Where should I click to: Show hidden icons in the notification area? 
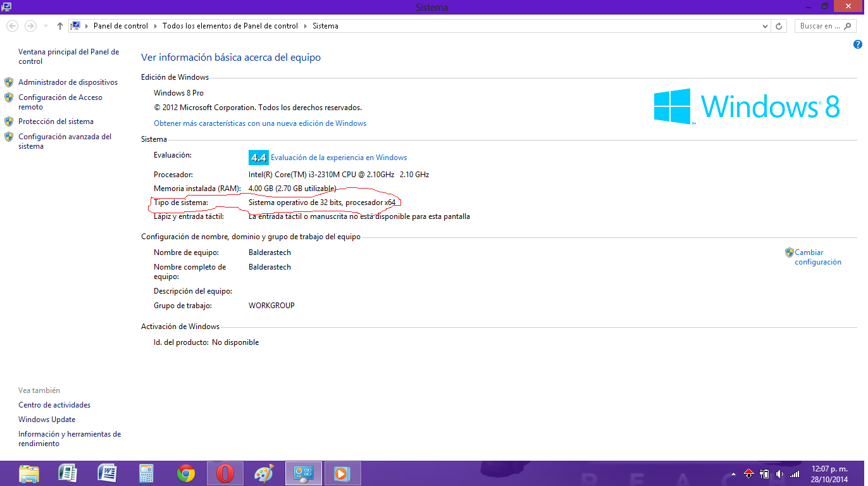click(733, 473)
